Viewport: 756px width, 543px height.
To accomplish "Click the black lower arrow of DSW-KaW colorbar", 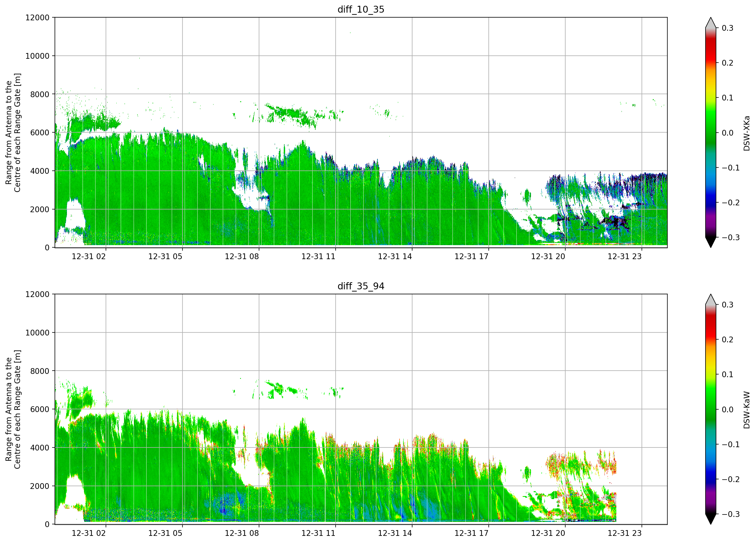I will pyautogui.click(x=711, y=519).
